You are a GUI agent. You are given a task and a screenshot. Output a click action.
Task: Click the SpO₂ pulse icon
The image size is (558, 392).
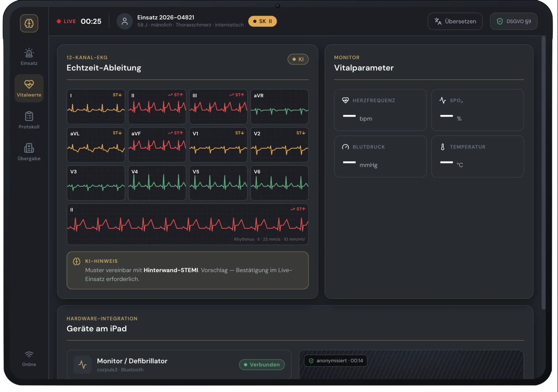[443, 100]
